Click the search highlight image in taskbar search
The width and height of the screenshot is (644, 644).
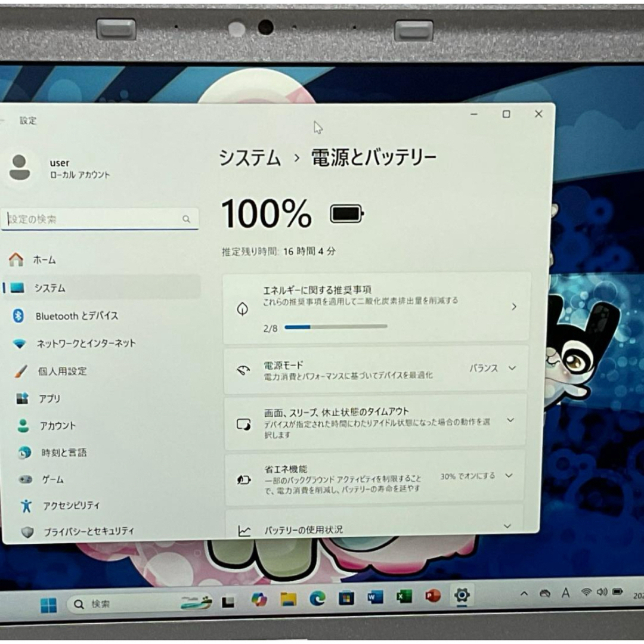click(196, 602)
